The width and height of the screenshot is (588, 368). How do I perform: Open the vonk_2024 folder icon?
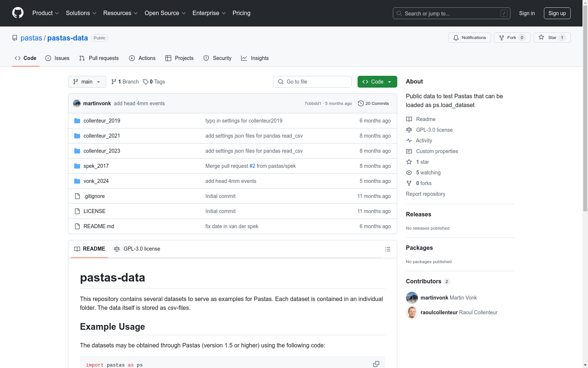point(77,181)
